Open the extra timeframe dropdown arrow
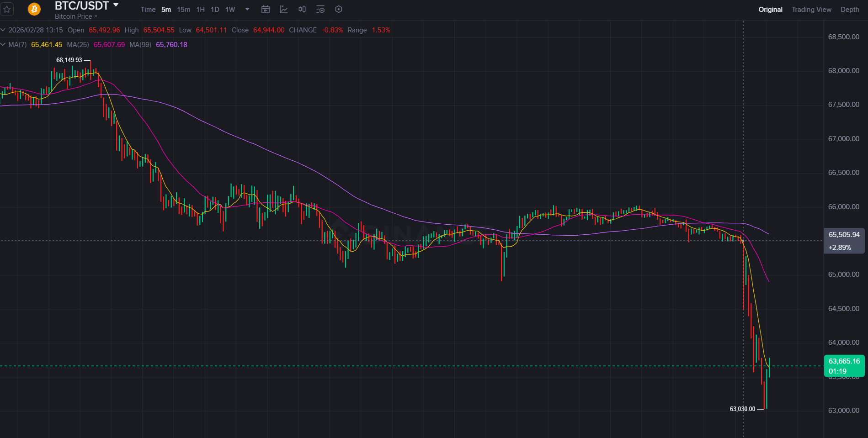The image size is (868, 438). click(246, 9)
